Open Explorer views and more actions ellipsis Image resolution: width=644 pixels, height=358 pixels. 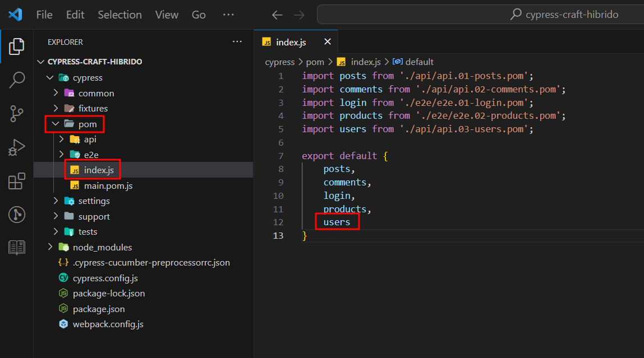click(x=237, y=42)
